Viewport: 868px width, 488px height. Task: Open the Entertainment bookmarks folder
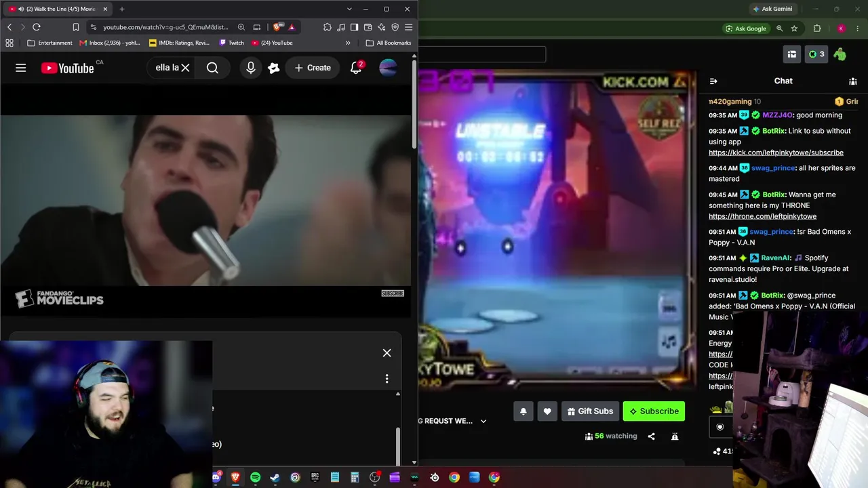(x=50, y=43)
